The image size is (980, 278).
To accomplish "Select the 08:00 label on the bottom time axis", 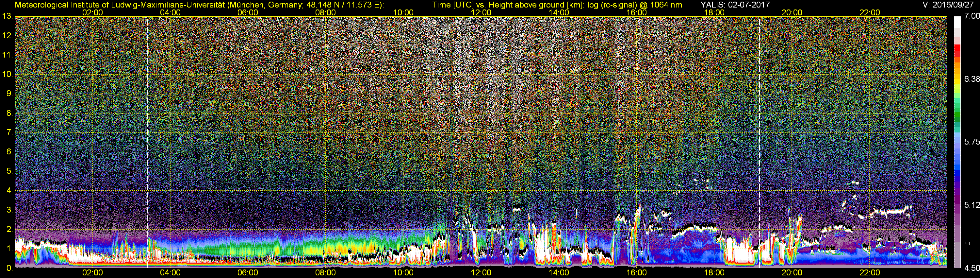I will pyautogui.click(x=326, y=273).
